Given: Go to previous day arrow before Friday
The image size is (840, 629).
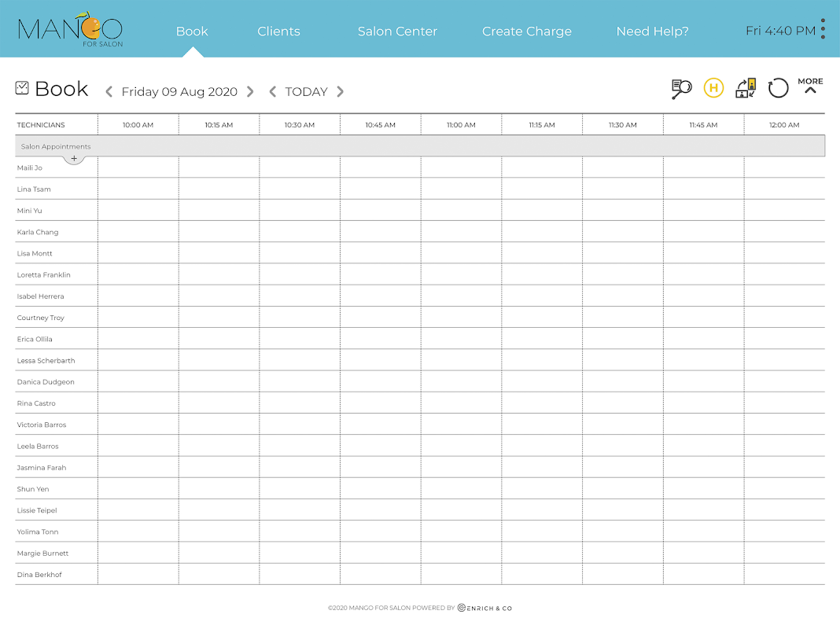Looking at the screenshot, I should pos(109,91).
